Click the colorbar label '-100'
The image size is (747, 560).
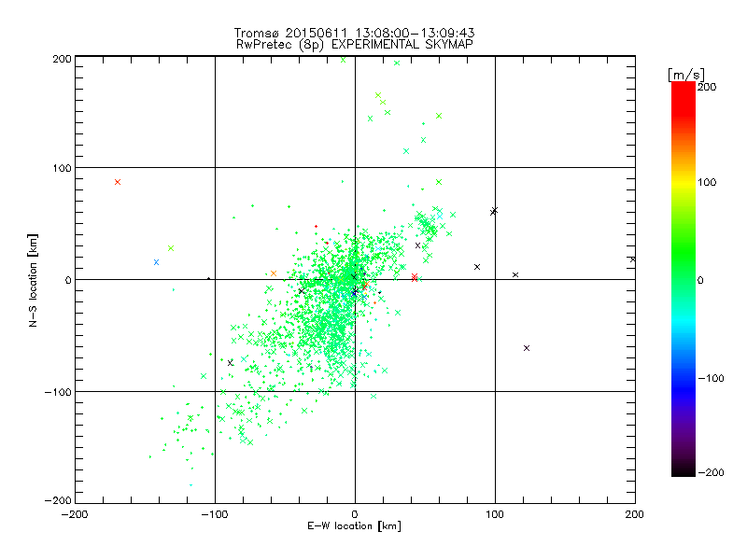point(711,378)
